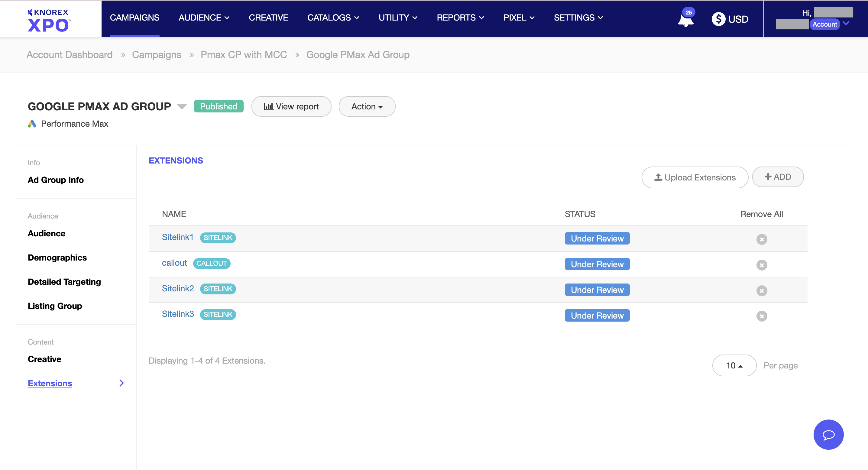
Task: Remove the Sitelink1 extension
Action: click(762, 239)
